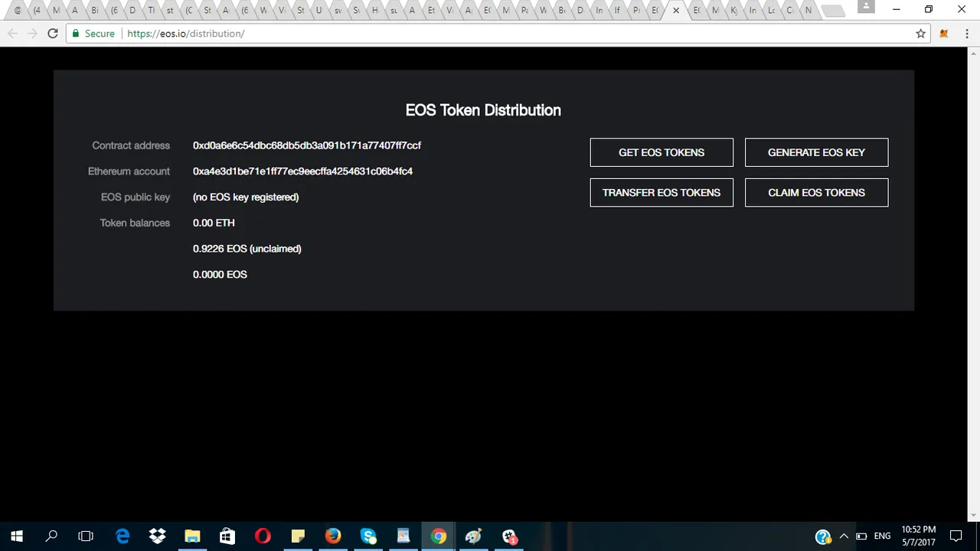Switch to Firefox on the taskbar
980x551 pixels.
pos(333,536)
